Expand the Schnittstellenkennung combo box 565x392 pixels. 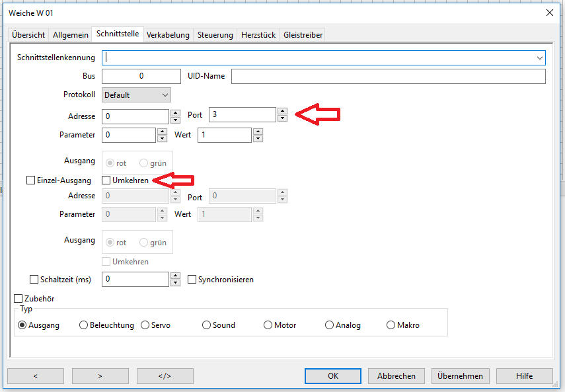pos(540,58)
